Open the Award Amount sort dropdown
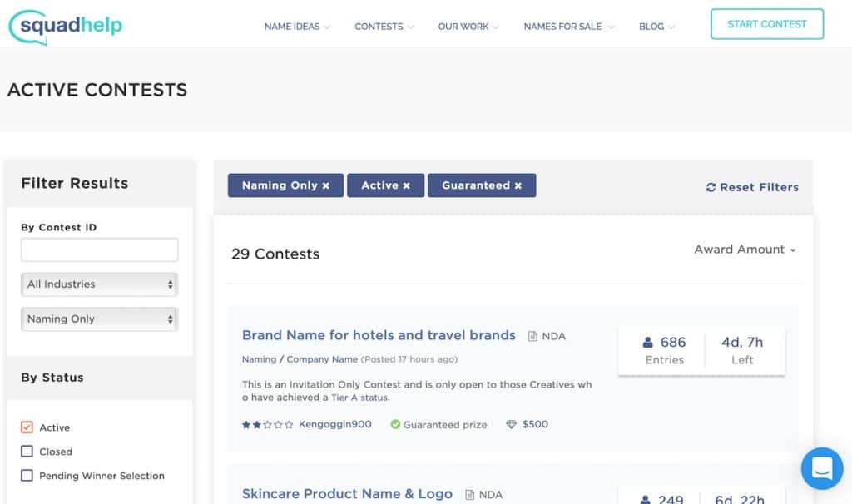This screenshot has height=504, width=852. (x=745, y=250)
